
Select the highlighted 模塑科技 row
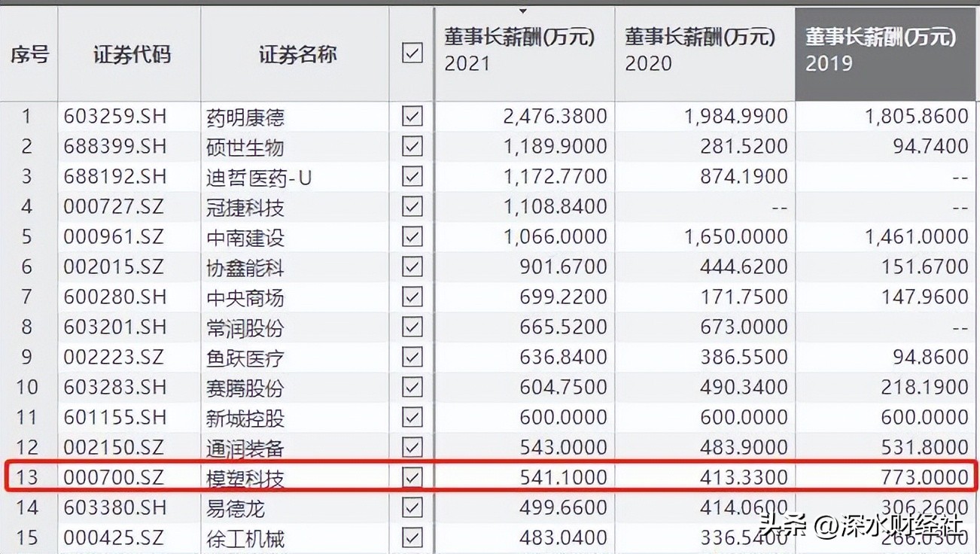point(246,477)
